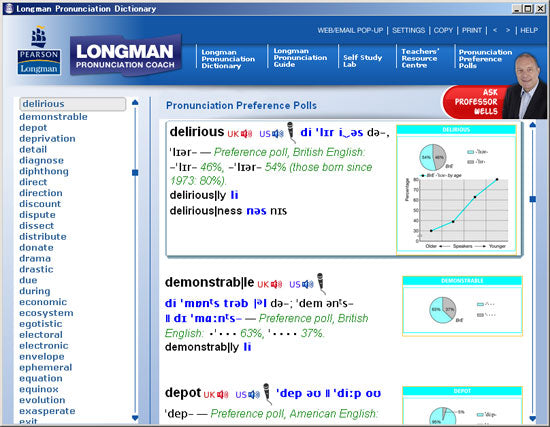
Task: Open Teachers' Resource Centre tab
Action: pos(420,58)
